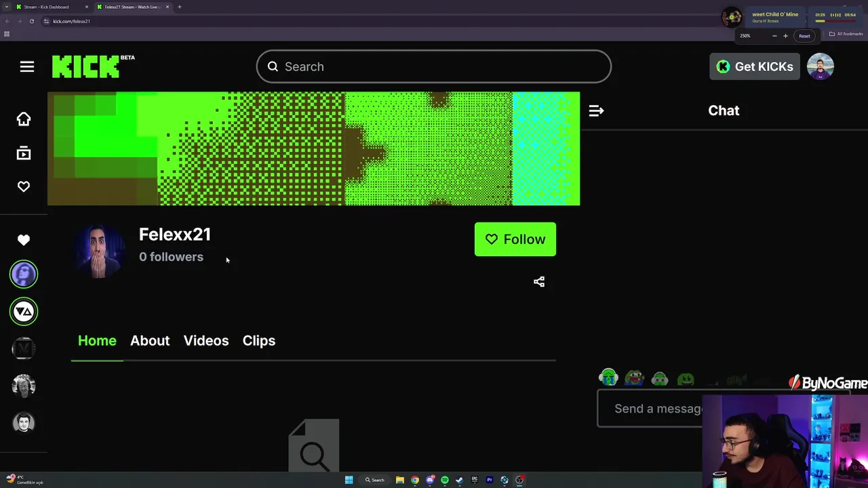The height and width of the screenshot is (488, 868).
Task: Reload the page
Action: click(x=31, y=21)
